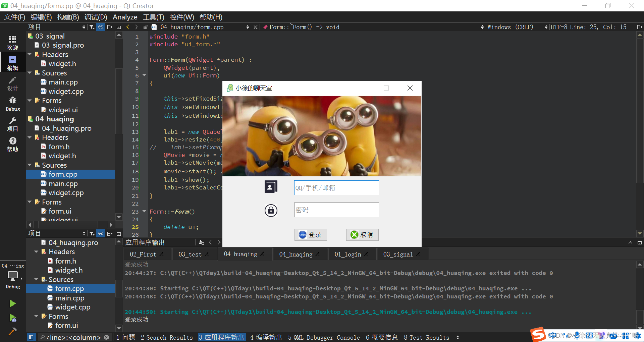Click the lock icon in chat window
Screen dimensions: 644x342
[271, 211]
